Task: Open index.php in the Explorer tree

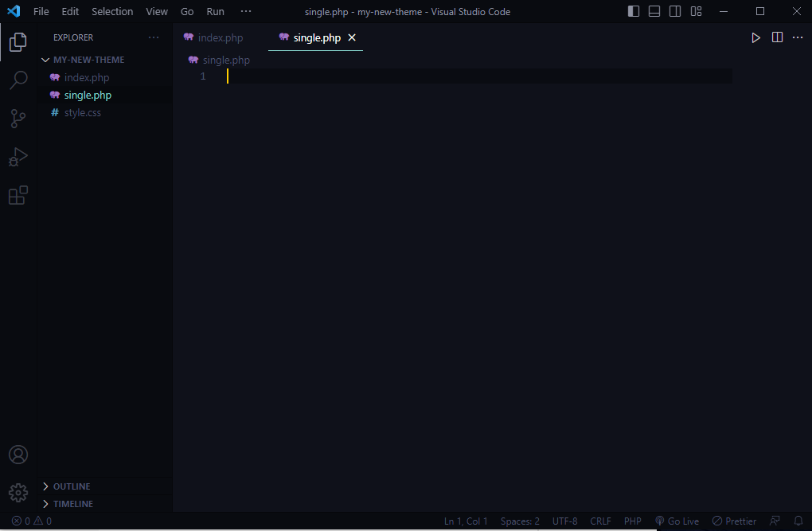Action: click(105, 78)
